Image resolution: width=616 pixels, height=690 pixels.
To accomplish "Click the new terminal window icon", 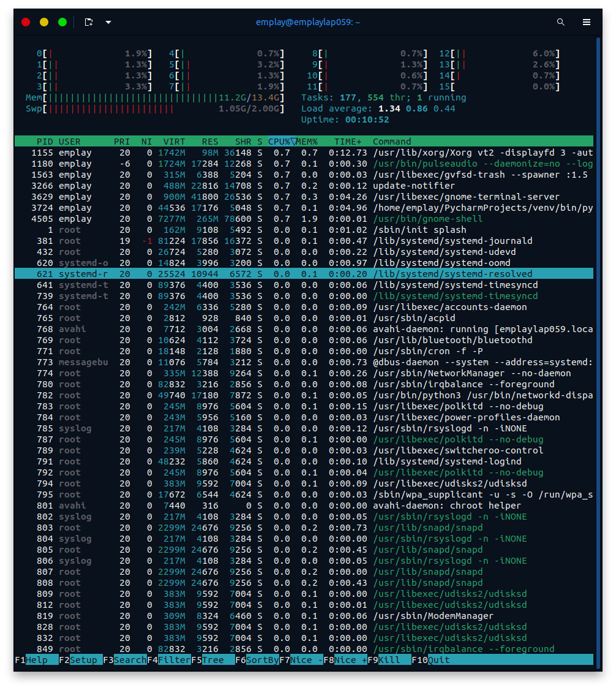I will click(88, 21).
